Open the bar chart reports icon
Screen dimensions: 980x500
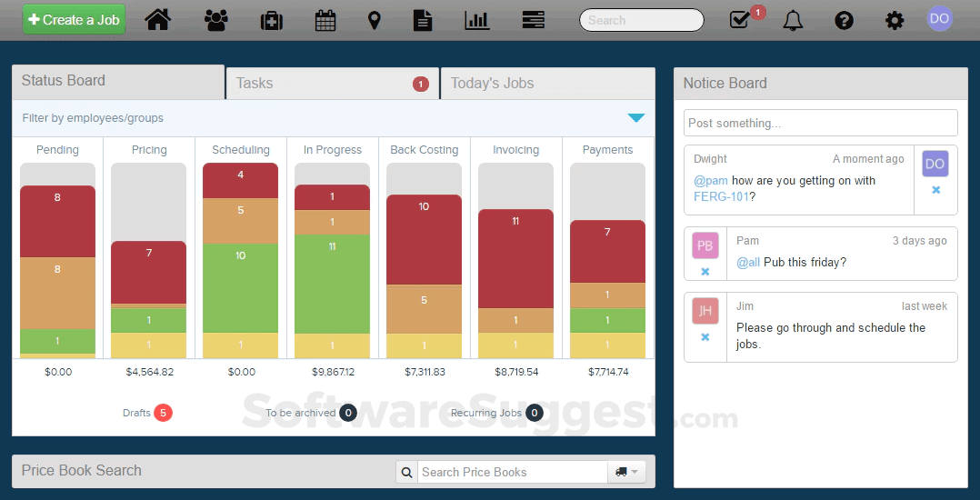coord(477,20)
